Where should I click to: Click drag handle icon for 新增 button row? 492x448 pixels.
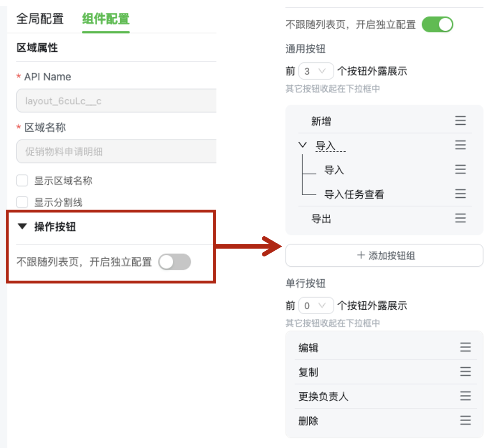[x=460, y=120]
